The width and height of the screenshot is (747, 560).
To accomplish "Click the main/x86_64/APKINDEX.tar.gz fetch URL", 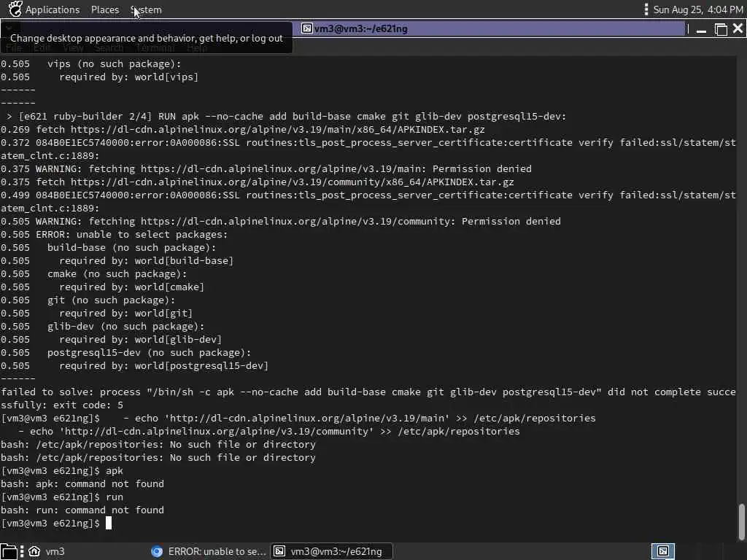I will click(278, 130).
